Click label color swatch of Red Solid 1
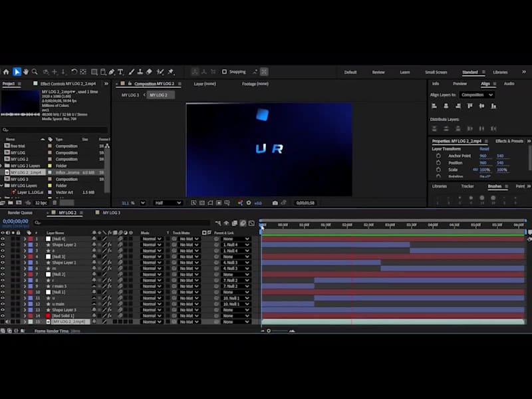532x399 pixels. coord(30,315)
